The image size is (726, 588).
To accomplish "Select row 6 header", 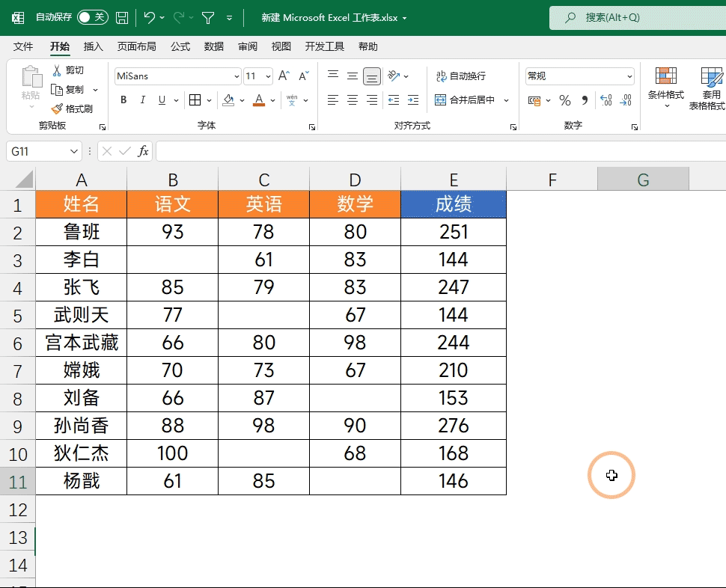I will pos(18,343).
